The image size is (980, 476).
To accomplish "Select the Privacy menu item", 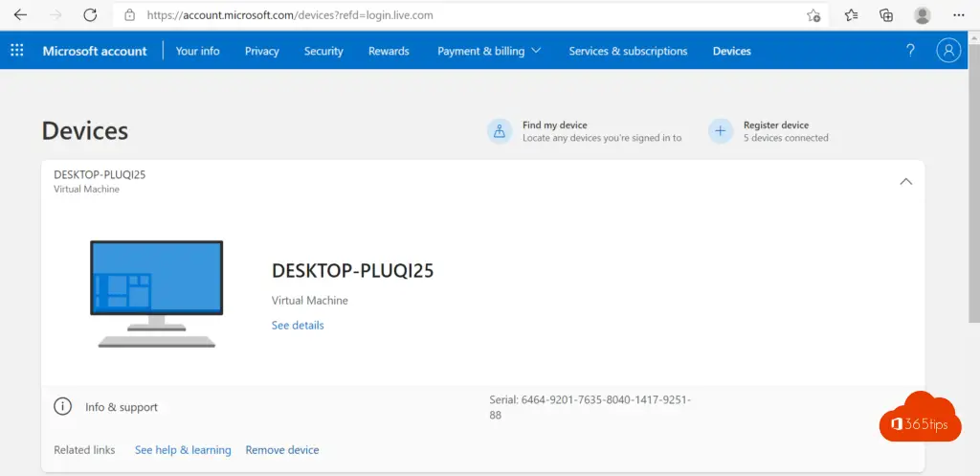I will [x=262, y=51].
